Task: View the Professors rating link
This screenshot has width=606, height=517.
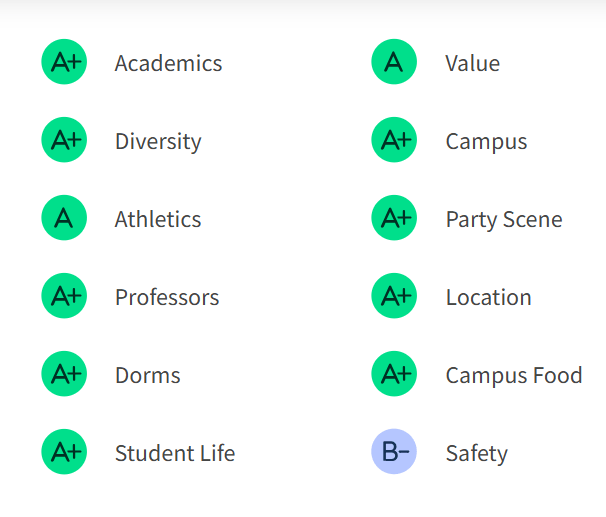Action: click(x=167, y=297)
